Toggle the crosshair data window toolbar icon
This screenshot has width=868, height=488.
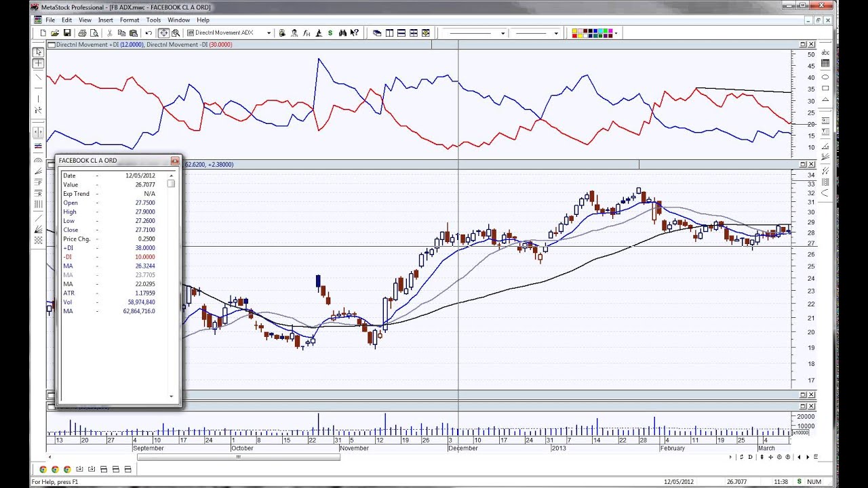tap(163, 33)
